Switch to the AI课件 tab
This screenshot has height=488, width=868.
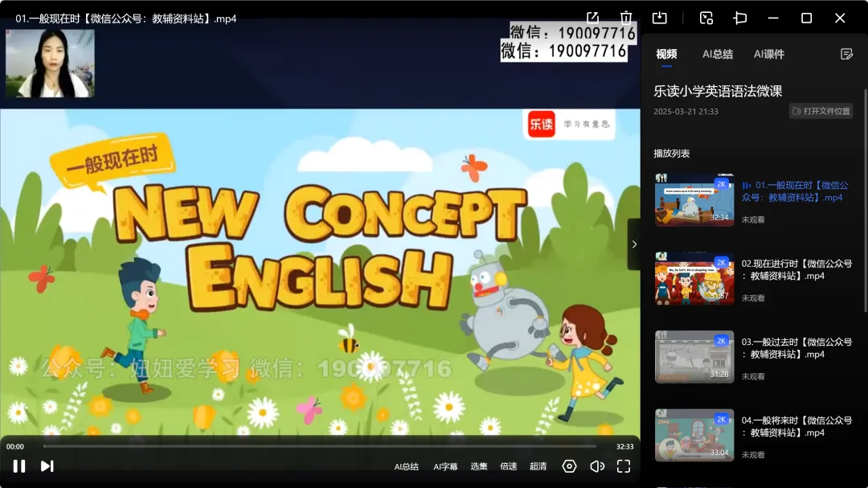point(769,55)
